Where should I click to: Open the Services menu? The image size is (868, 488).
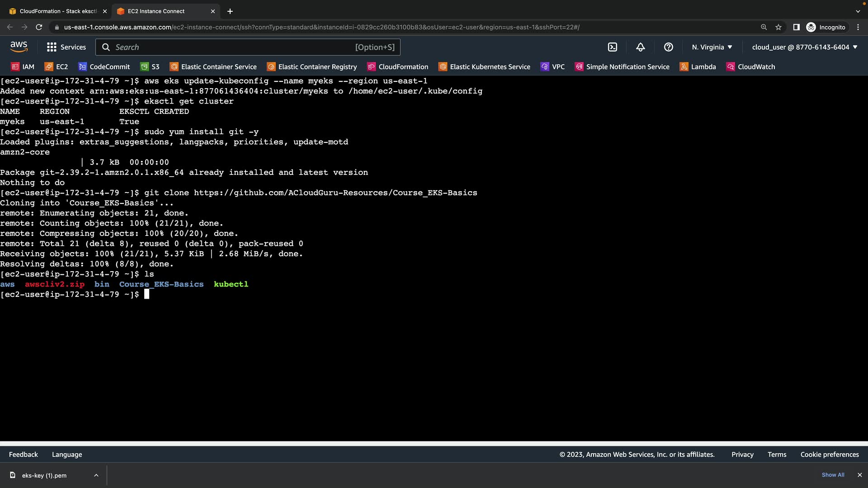pos(66,47)
